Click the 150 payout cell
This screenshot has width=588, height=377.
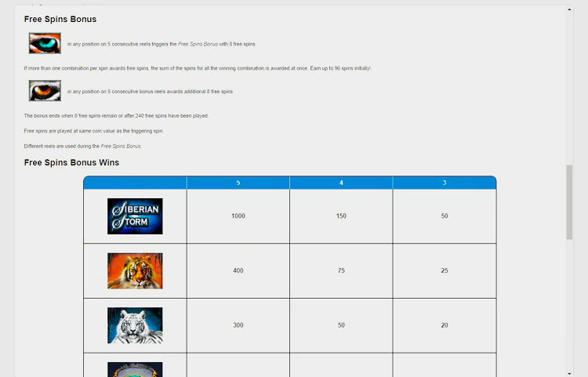(341, 216)
